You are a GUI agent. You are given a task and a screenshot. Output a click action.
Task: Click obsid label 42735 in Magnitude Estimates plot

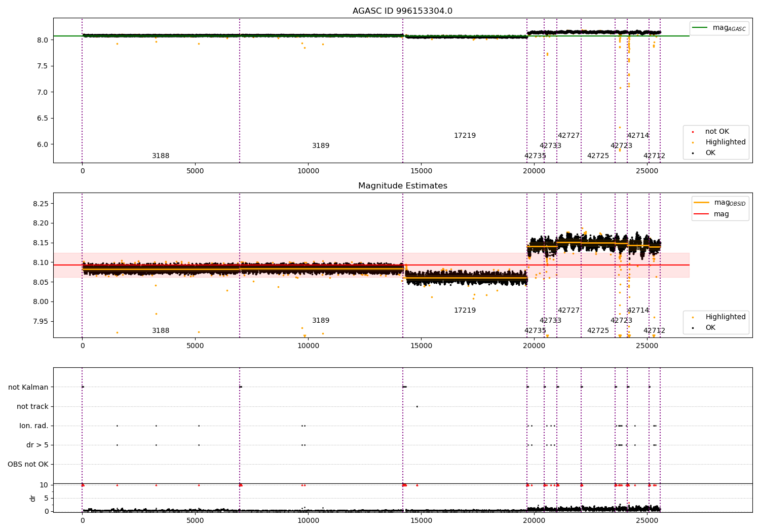pos(535,331)
